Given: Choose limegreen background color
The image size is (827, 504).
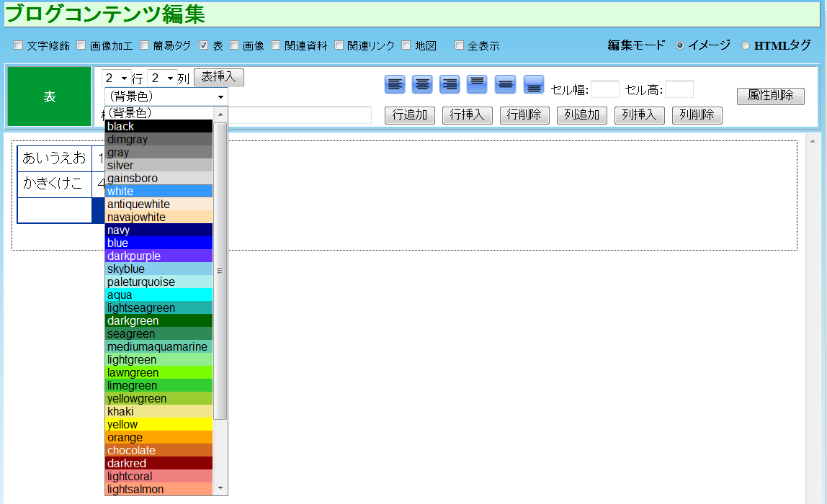Looking at the screenshot, I should click(158, 385).
